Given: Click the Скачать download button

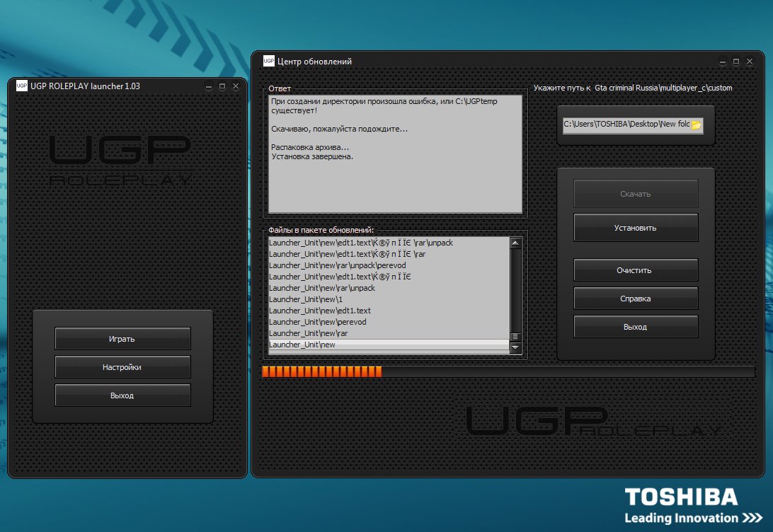Looking at the screenshot, I should (635, 194).
